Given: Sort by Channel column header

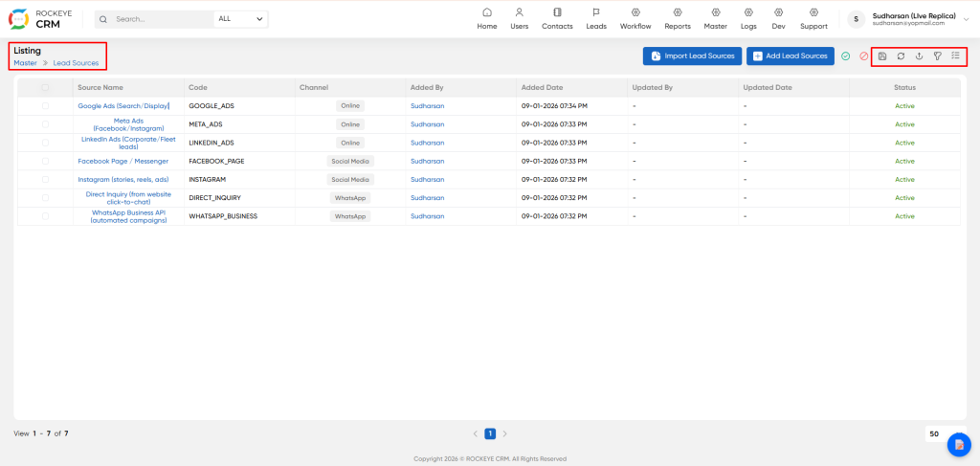Looking at the screenshot, I should [314, 87].
